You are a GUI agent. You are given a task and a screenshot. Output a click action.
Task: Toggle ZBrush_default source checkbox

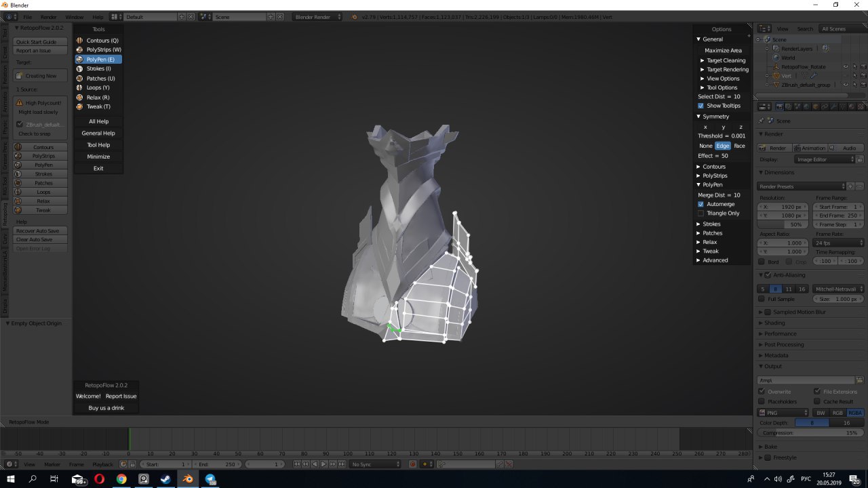(x=20, y=125)
